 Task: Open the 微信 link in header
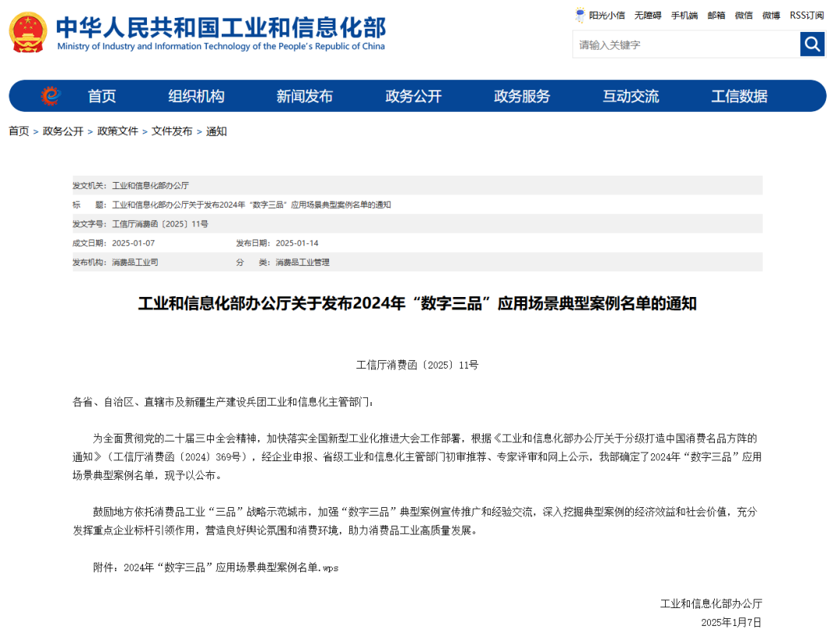744,15
